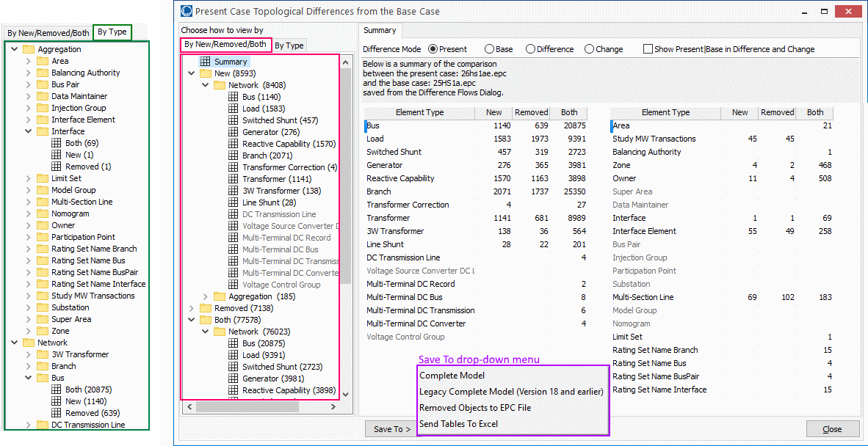Click the Summary table icon in tree
This screenshot has height=446, width=868.
[x=205, y=62]
